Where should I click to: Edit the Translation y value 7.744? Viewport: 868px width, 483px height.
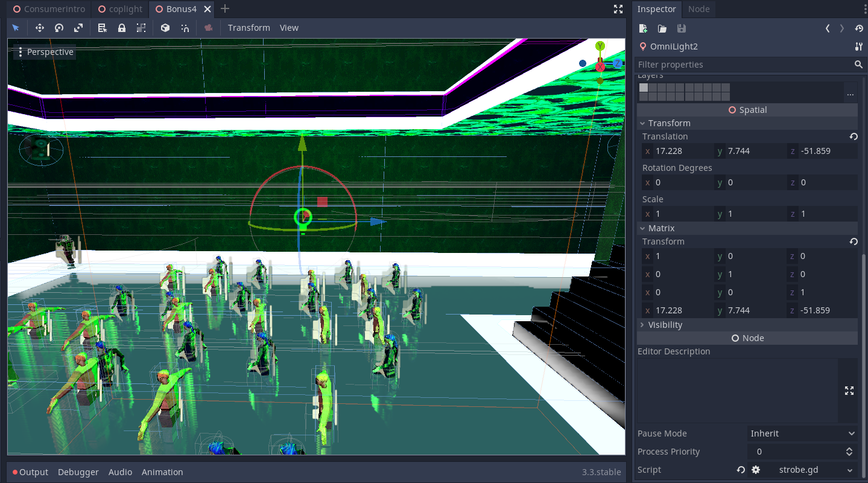(750, 151)
